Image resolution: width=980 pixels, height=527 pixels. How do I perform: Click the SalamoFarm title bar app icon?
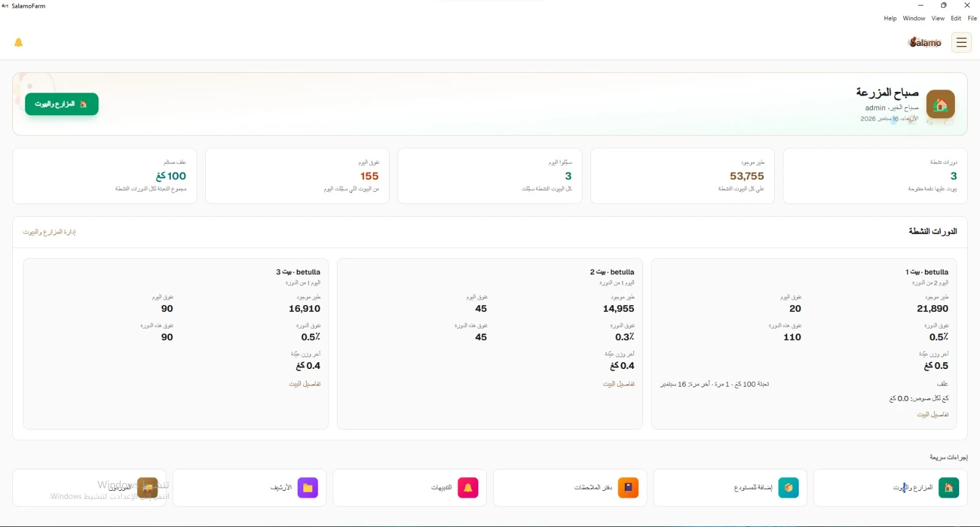click(x=6, y=6)
